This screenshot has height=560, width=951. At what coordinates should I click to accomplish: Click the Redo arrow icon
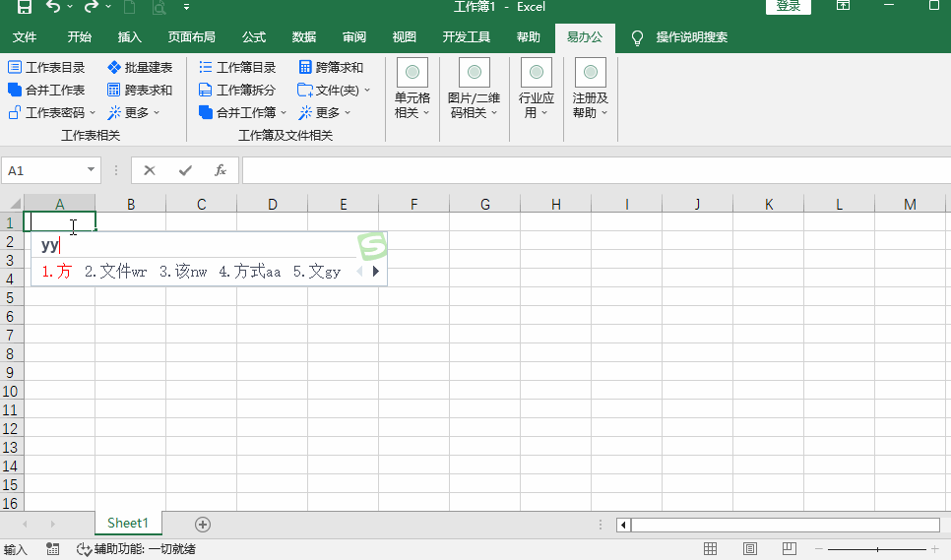coord(91,7)
